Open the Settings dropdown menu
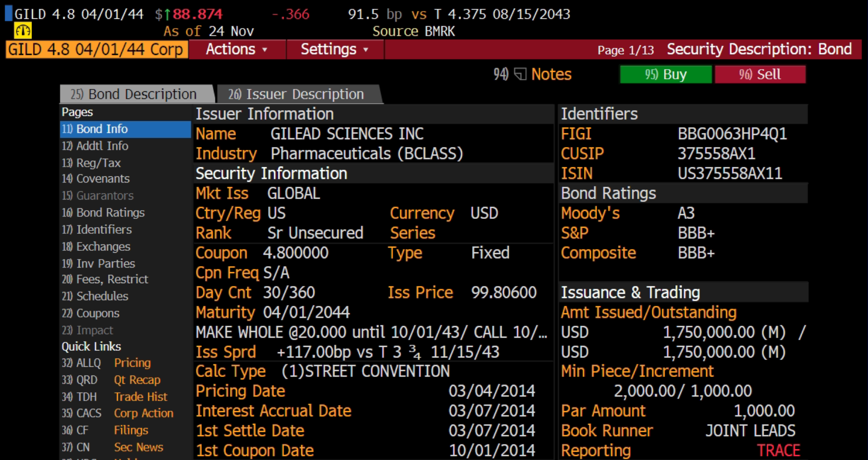This screenshot has width=868, height=460. 335,49
